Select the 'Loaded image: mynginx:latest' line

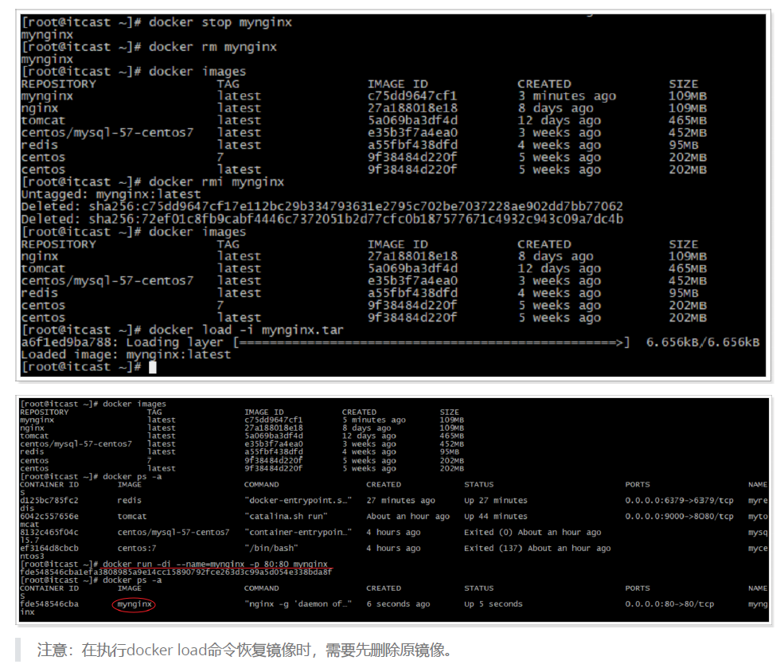[126, 354]
